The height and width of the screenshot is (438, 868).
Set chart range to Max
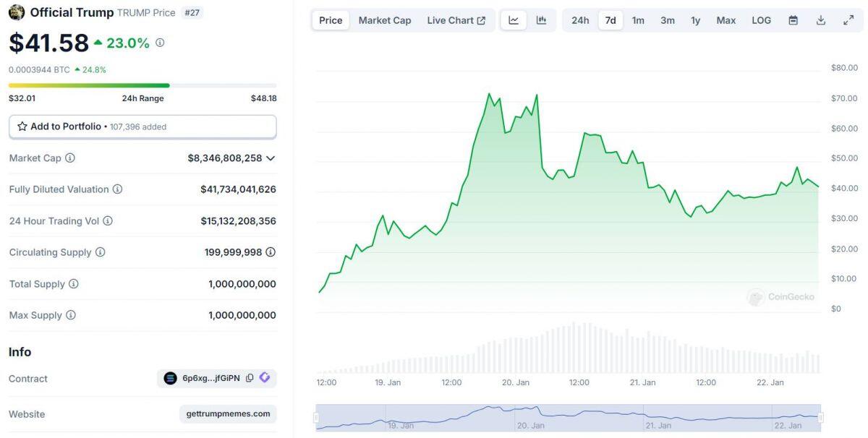[x=726, y=20]
